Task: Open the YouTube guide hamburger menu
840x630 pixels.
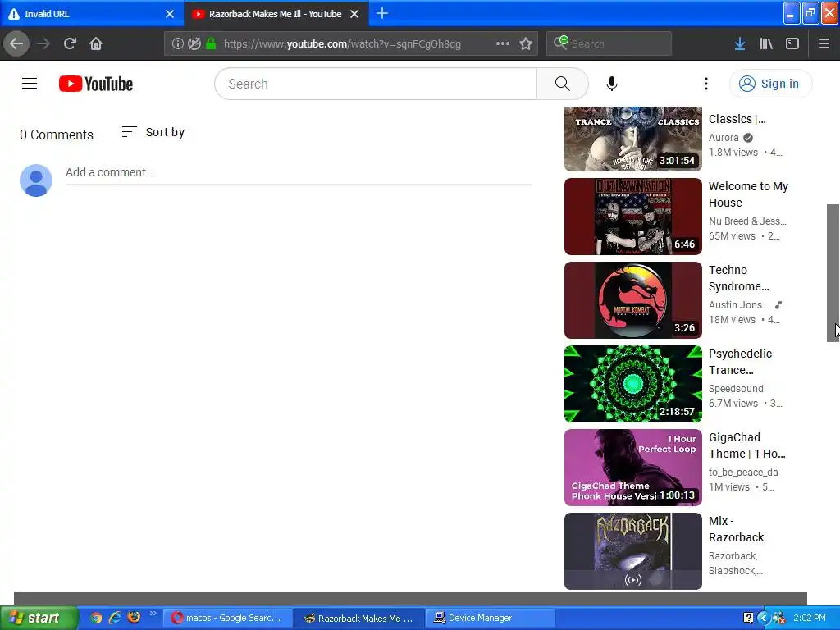Action: tap(30, 84)
